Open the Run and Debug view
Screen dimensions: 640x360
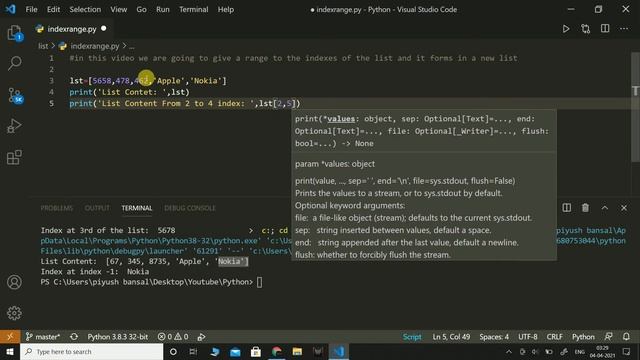click(x=15, y=126)
